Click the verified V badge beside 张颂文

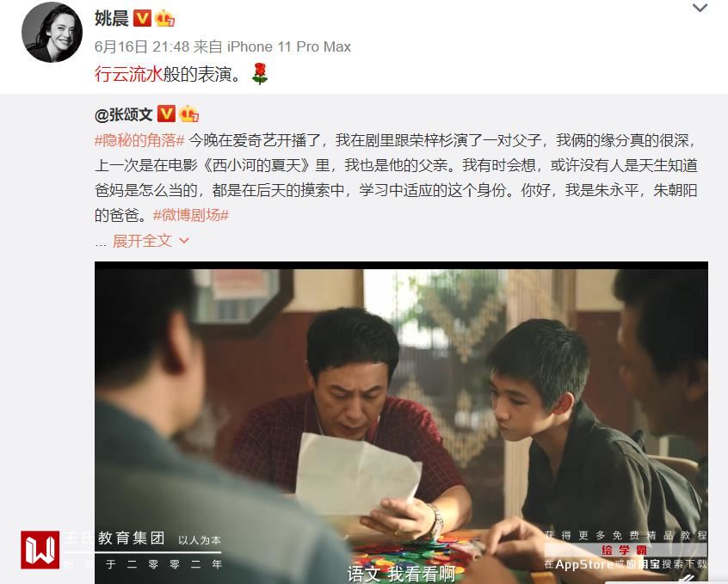pyautogui.click(x=166, y=114)
